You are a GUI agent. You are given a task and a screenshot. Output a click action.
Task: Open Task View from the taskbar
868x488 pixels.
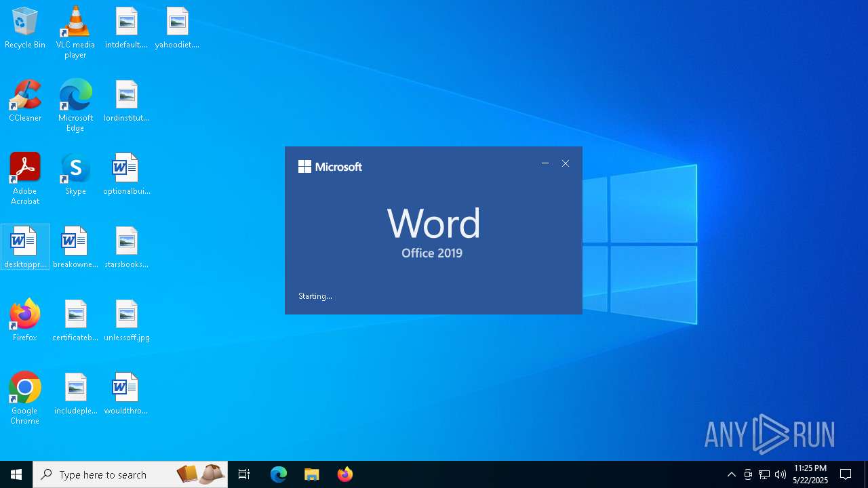[x=244, y=474]
